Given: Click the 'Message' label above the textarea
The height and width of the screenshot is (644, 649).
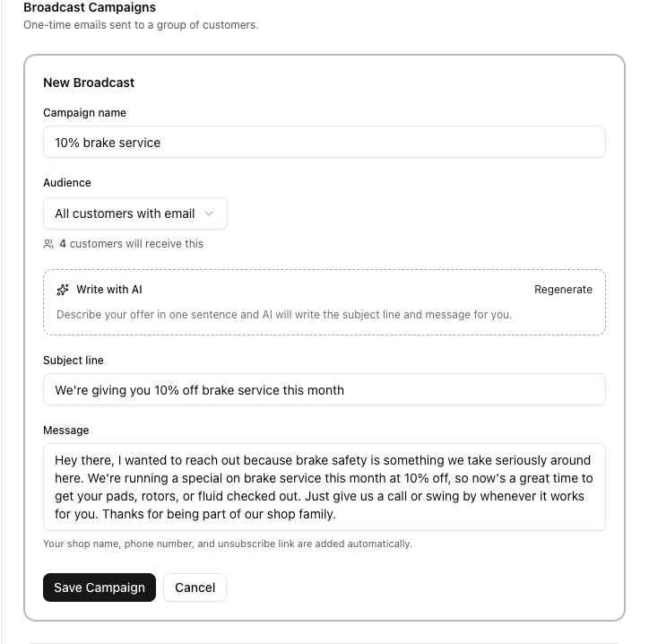Looking at the screenshot, I should coord(66,431).
